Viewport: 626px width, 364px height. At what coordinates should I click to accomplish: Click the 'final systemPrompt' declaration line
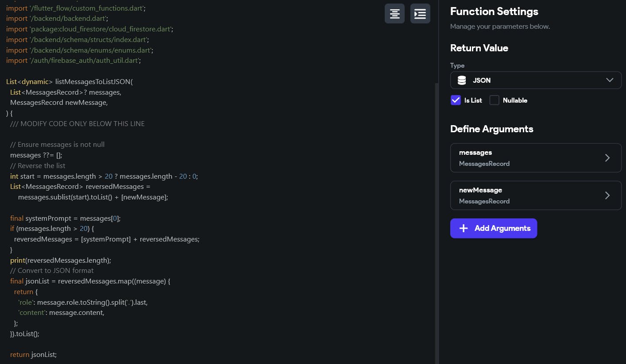(65, 218)
